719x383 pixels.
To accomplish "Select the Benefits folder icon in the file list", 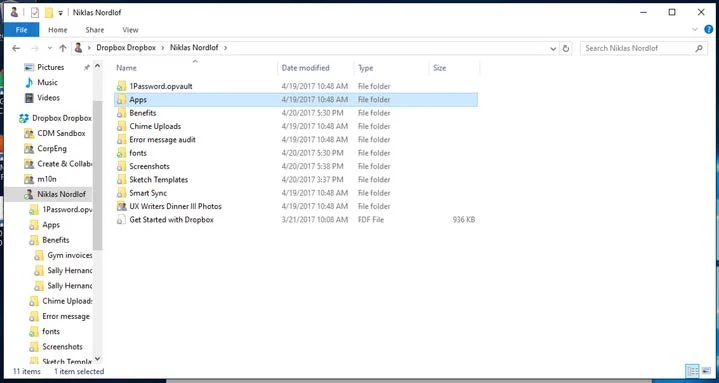I will click(x=122, y=113).
